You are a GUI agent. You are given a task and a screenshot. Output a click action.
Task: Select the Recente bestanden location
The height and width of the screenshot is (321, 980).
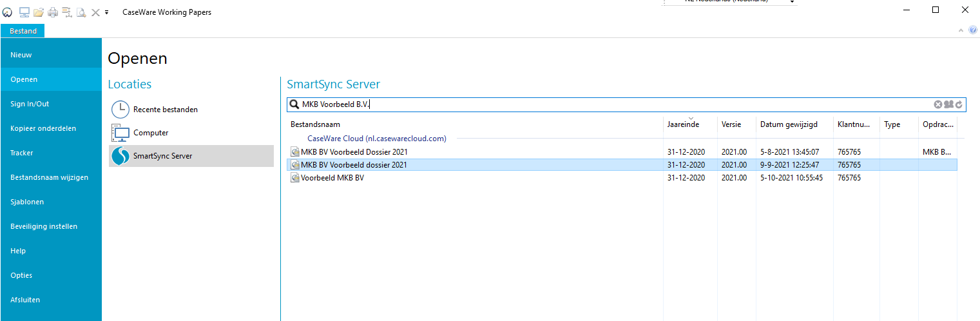[x=166, y=110]
